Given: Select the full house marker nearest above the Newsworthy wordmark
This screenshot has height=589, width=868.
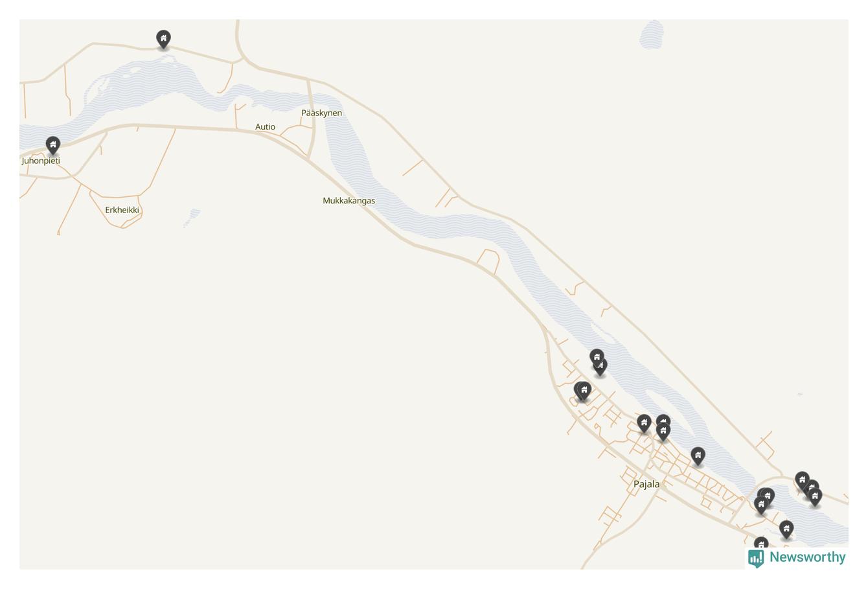Looking at the screenshot, I should [786, 529].
